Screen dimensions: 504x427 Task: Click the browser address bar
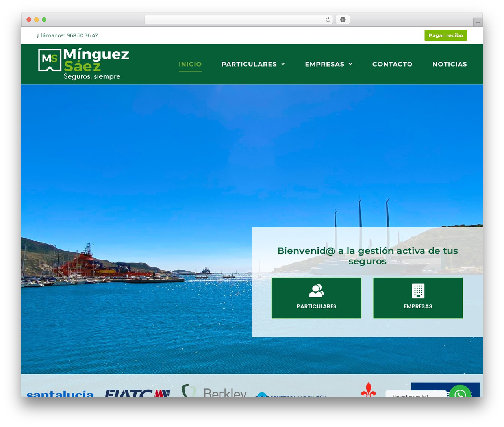(239, 20)
